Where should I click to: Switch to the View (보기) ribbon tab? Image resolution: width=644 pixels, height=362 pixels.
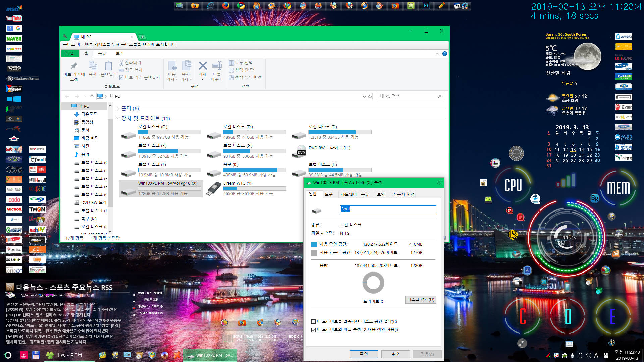tap(119, 53)
